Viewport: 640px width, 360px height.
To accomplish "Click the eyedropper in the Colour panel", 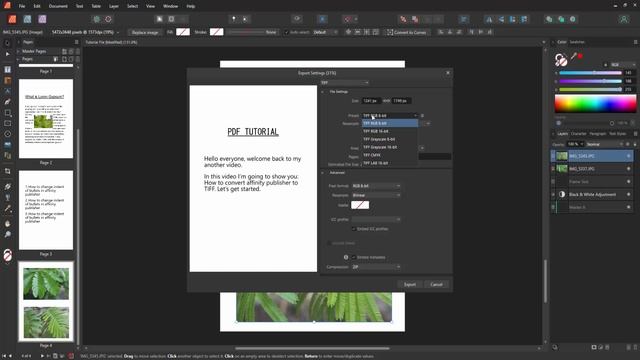I will point(573,56).
